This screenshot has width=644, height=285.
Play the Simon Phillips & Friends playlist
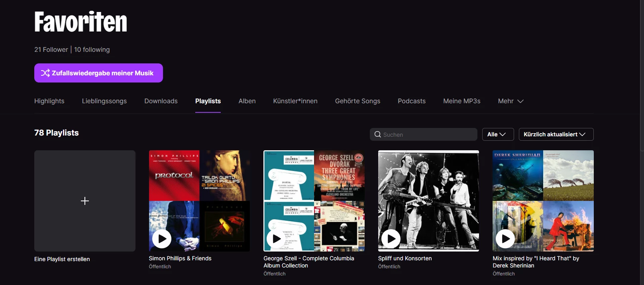[162, 239]
